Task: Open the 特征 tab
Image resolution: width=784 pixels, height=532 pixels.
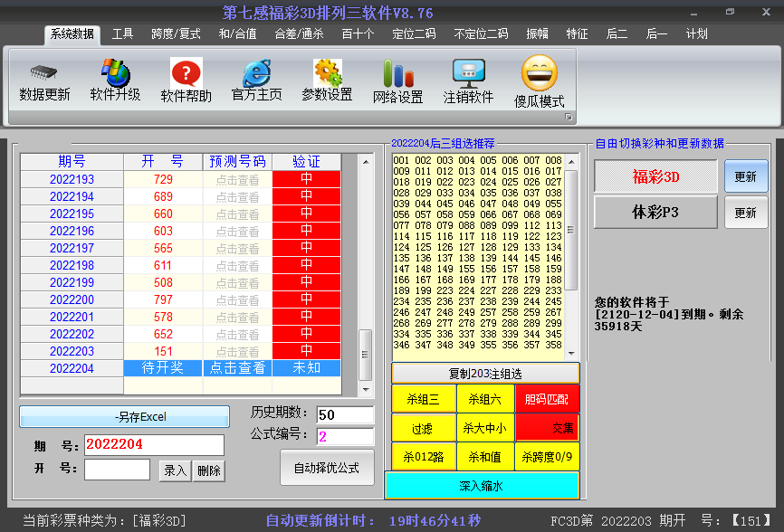Action: (577, 34)
